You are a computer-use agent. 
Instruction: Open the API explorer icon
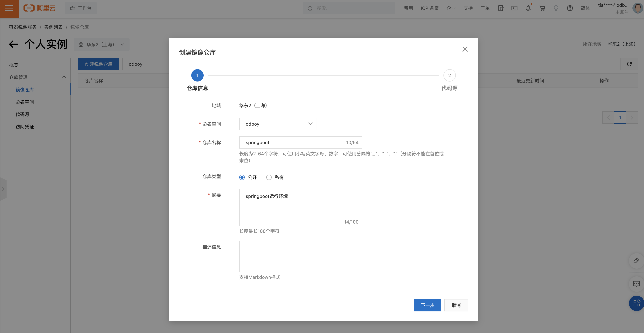[x=500, y=8]
